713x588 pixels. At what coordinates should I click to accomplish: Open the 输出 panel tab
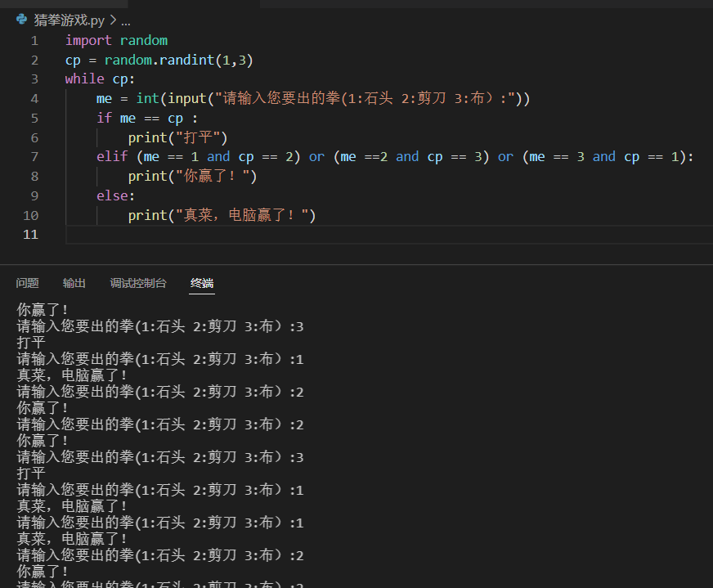click(74, 283)
